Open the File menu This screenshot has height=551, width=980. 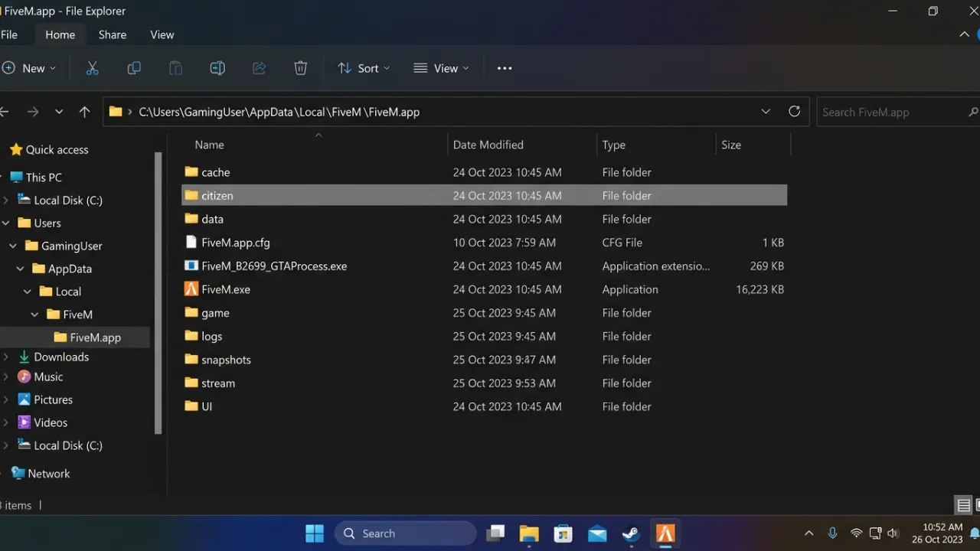[9, 34]
